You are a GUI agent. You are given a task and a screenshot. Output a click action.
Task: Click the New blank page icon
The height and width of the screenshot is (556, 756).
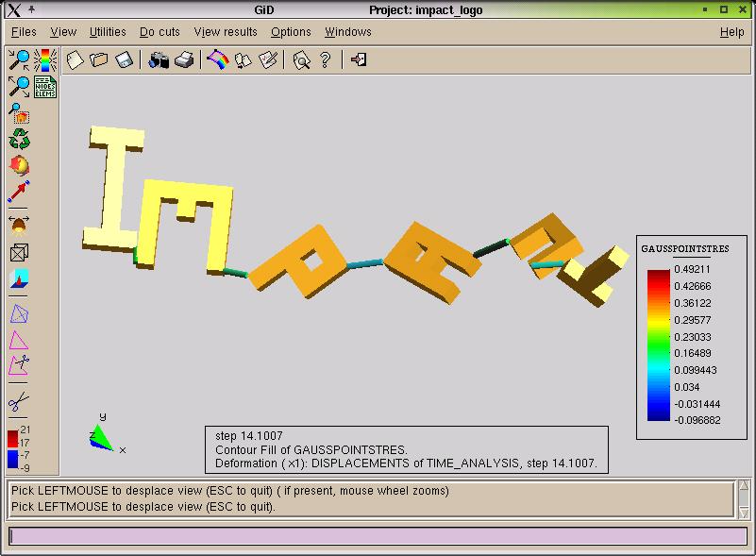point(75,60)
